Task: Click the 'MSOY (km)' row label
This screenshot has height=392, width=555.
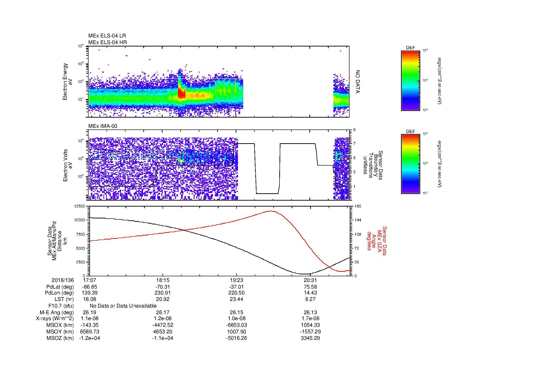Action: pyautogui.click(x=60, y=332)
